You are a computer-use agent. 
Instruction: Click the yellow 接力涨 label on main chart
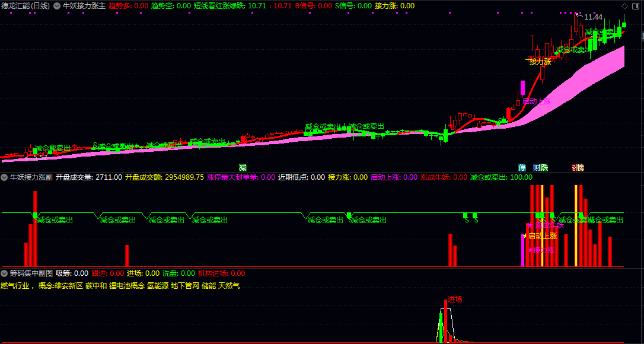pyautogui.click(x=540, y=62)
